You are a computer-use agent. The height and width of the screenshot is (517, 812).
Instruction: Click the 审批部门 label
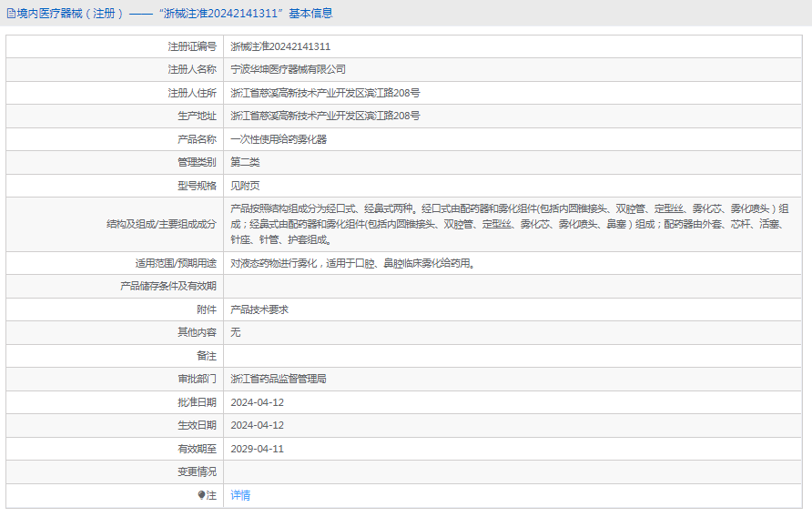[197, 380]
